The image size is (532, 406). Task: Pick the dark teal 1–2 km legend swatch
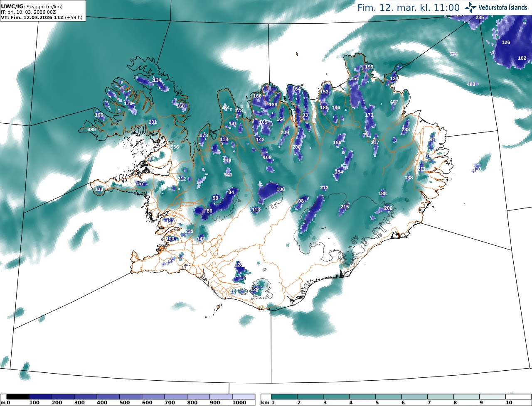click(284, 397)
